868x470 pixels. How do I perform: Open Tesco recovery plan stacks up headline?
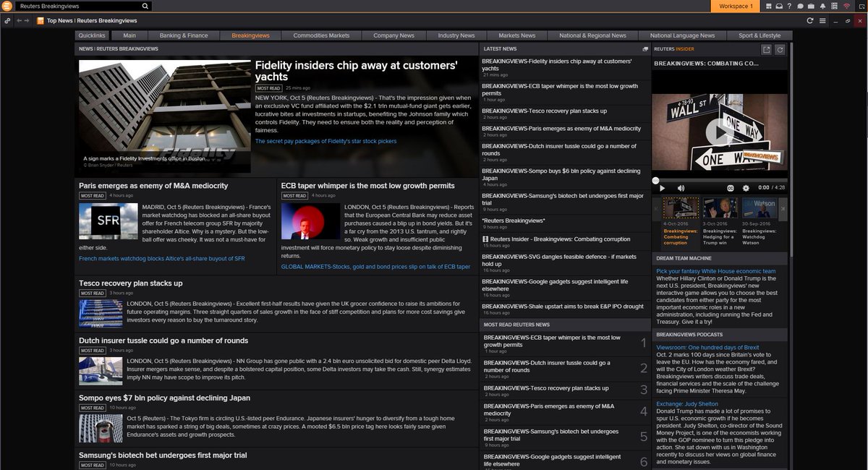pyautogui.click(x=131, y=283)
